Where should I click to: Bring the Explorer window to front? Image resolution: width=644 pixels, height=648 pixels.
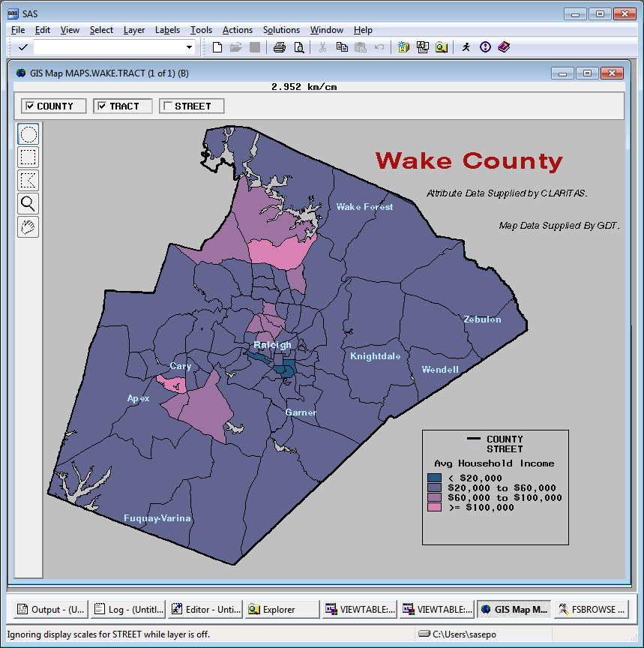[281, 609]
